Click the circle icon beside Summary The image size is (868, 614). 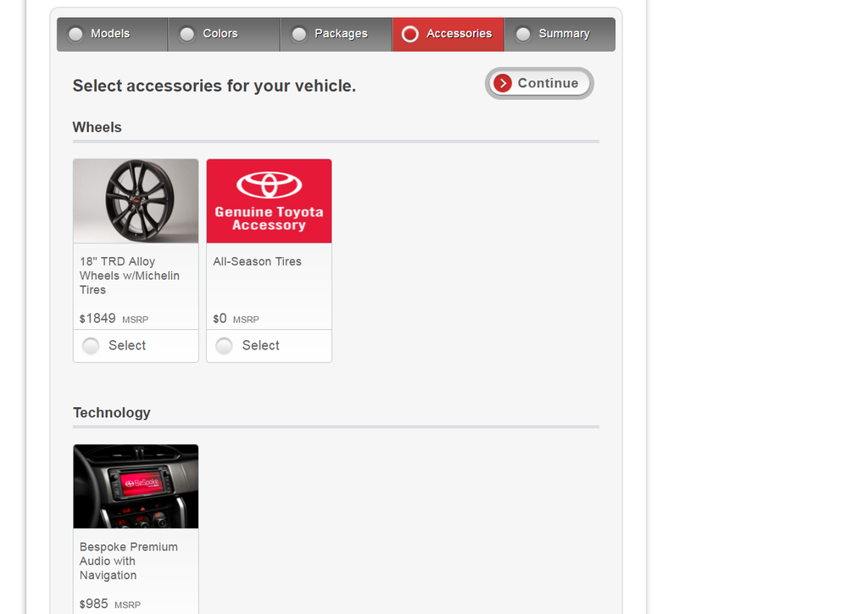[523, 34]
